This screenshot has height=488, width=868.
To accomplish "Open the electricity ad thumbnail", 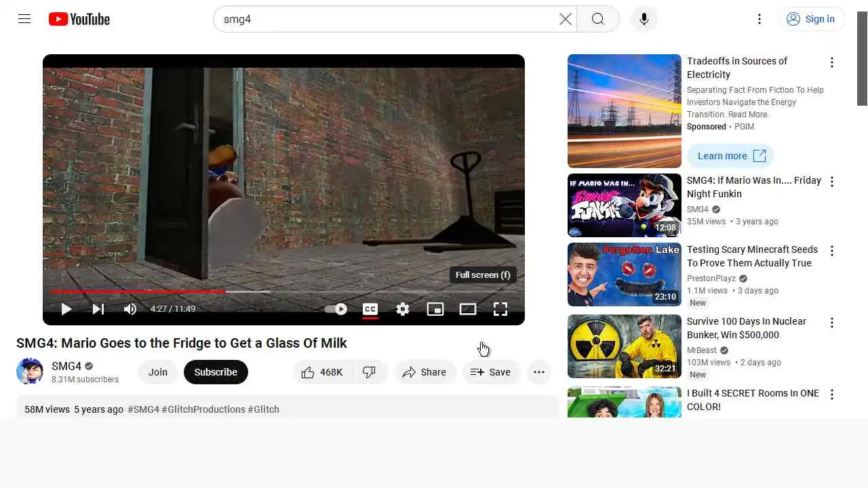I will click(625, 111).
